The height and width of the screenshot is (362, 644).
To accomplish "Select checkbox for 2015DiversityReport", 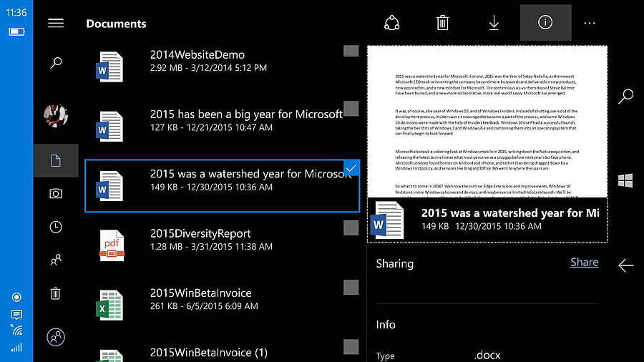I will (x=351, y=228).
